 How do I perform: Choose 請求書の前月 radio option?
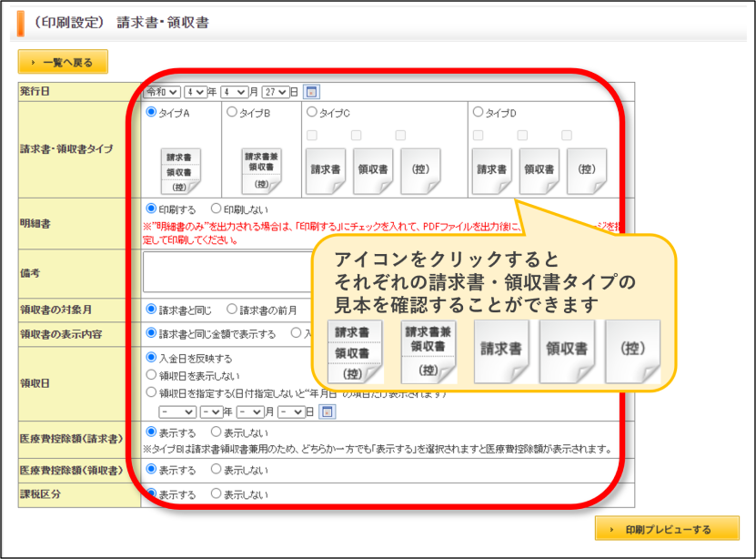[x=232, y=309]
